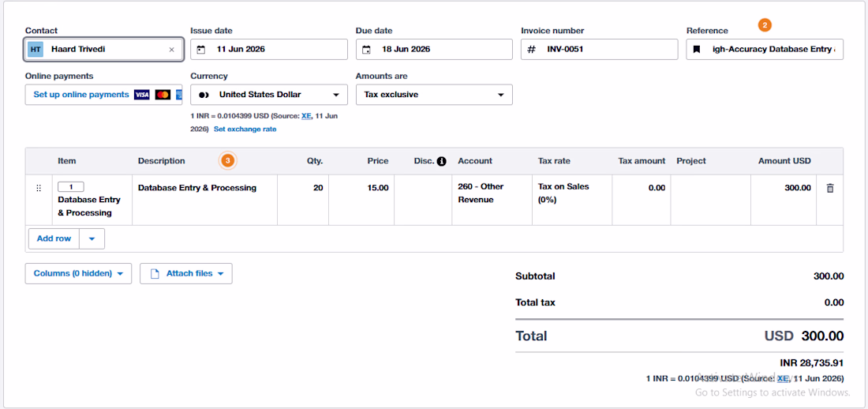Click the Contact field with Haard Trivedi
The width and height of the screenshot is (868, 409).
103,49
